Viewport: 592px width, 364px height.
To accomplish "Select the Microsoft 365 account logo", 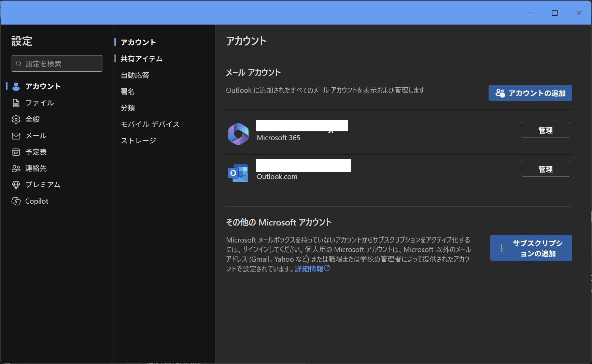I will click(238, 134).
